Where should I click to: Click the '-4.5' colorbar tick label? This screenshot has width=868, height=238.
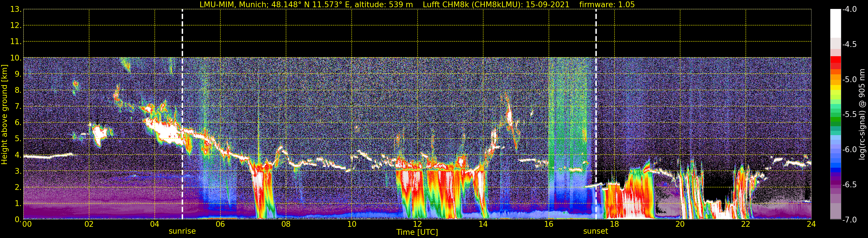[850, 44]
